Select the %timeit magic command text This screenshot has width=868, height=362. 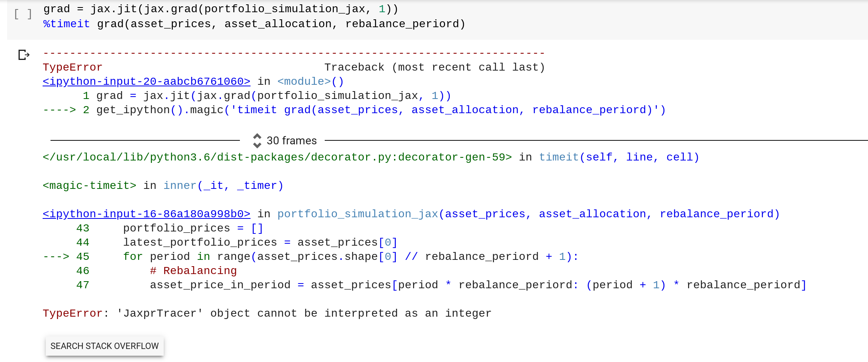tap(65, 24)
